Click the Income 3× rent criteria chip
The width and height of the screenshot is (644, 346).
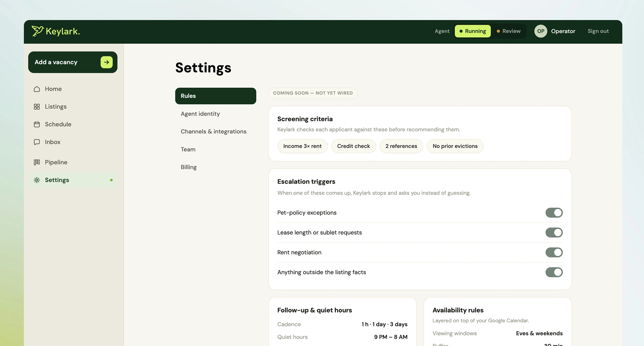[x=302, y=146]
